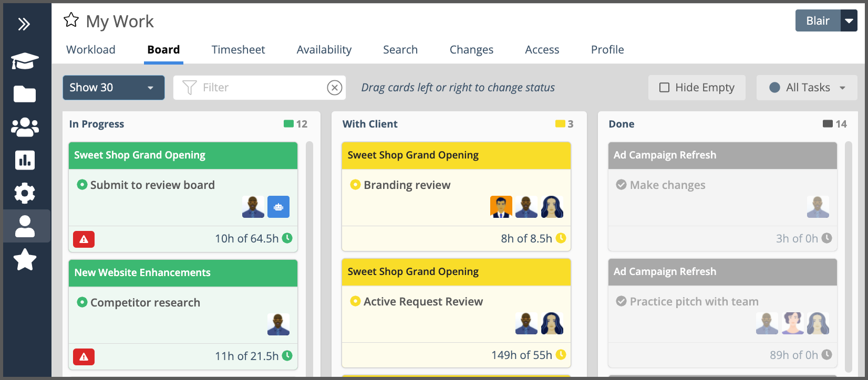Click red warning icon on Submit to review board card
This screenshot has height=380, width=868.
coord(84,239)
